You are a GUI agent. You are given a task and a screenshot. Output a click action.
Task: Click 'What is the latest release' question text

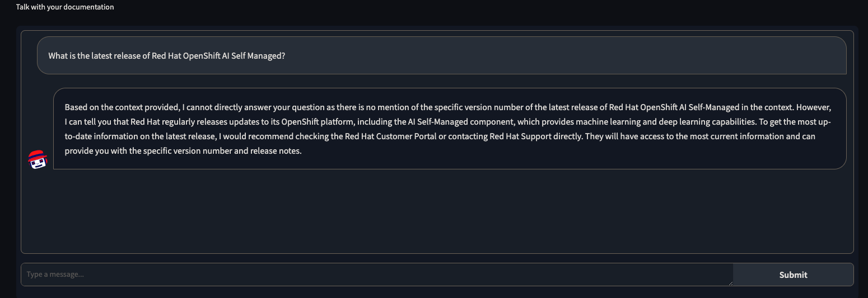click(x=94, y=56)
